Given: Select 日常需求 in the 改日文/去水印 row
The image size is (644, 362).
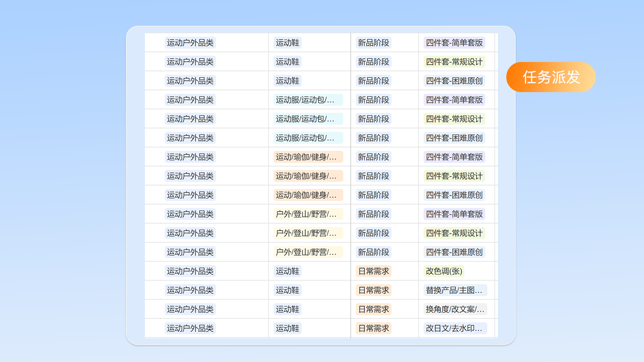Looking at the screenshot, I should coord(373,328).
